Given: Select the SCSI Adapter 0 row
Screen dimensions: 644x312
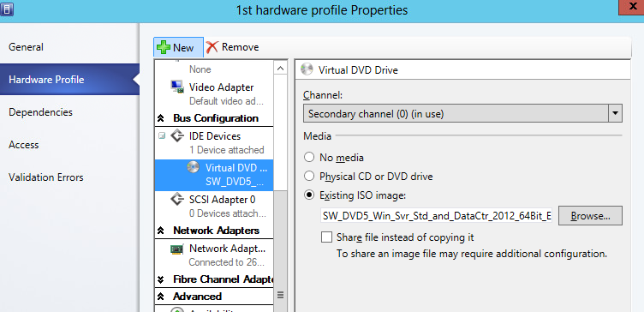Looking at the screenshot, I should 214,206.
